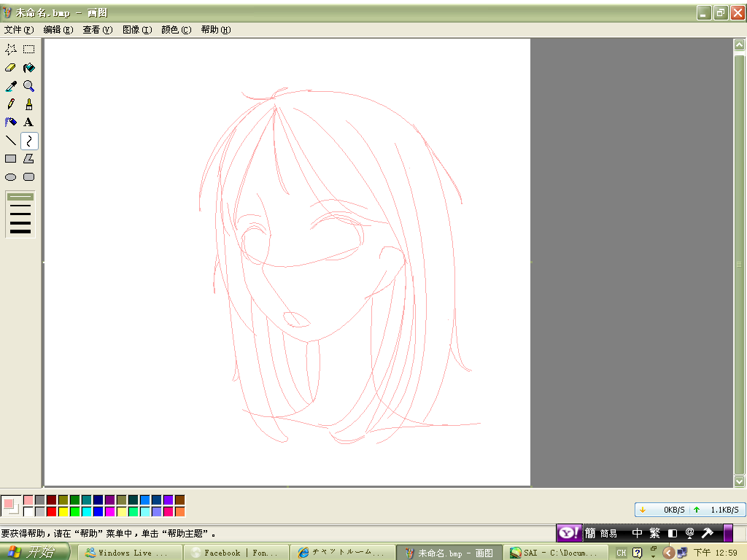
Task: Pick the cyan color swatch
Action: pos(86,511)
